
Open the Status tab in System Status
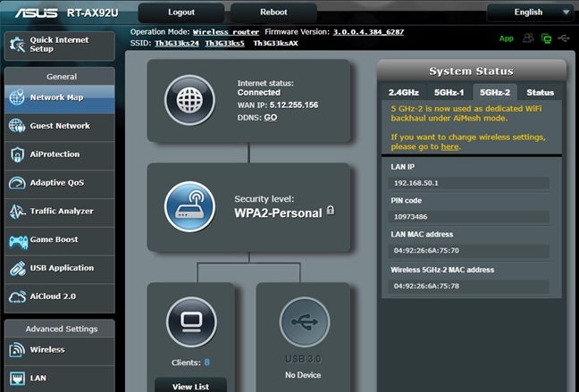pyautogui.click(x=540, y=92)
